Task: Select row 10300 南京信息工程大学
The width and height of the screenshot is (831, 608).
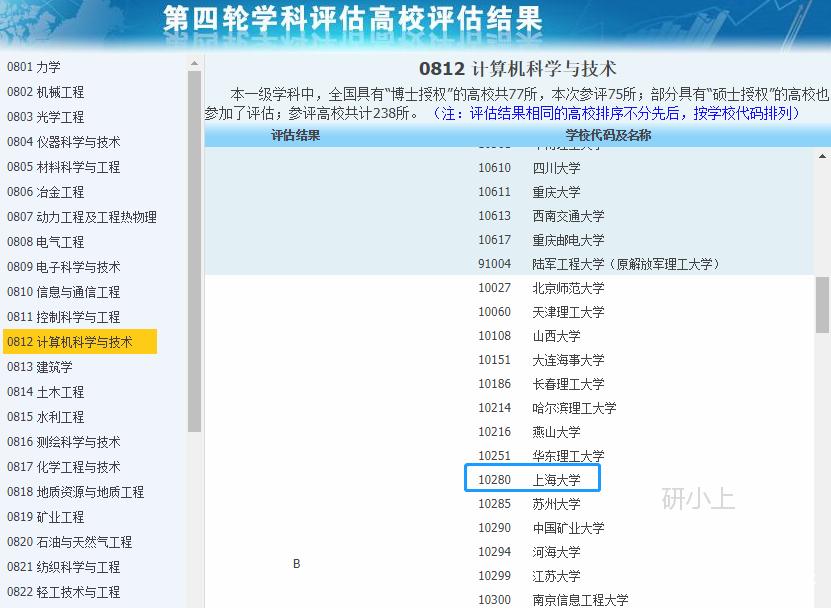Action: (553, 600)
